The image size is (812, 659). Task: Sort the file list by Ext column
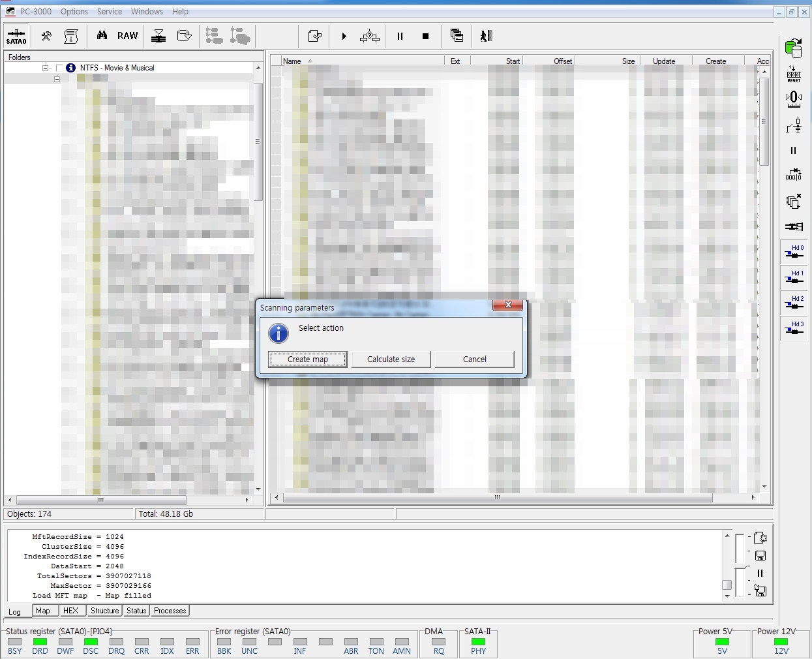(457, 61)
